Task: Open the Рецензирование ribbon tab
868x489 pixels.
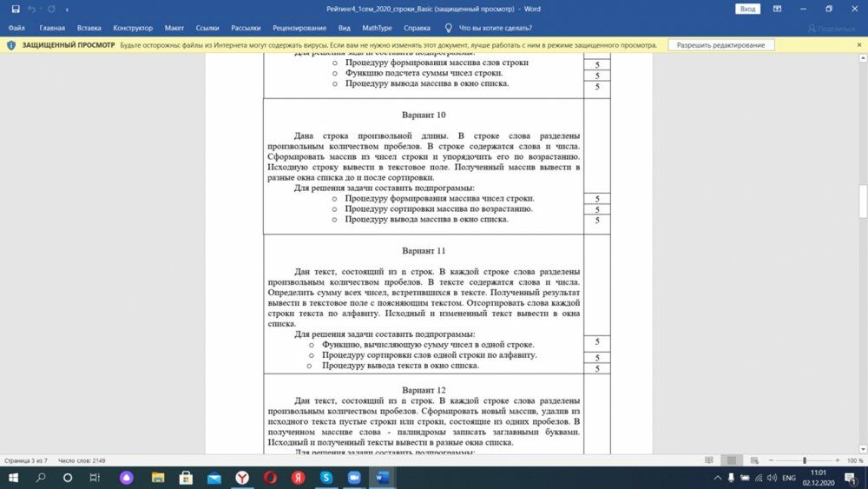Action: (299, 28)
